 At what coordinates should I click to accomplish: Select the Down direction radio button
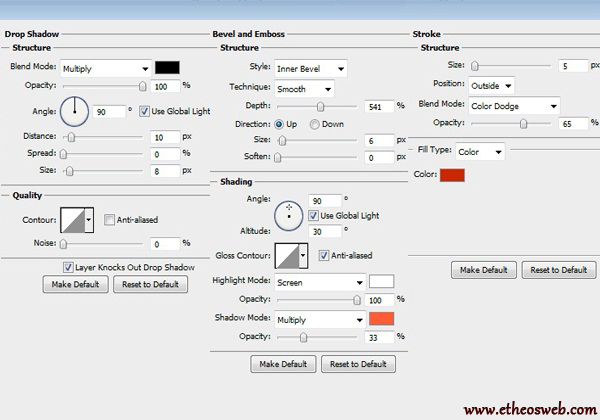314,124
